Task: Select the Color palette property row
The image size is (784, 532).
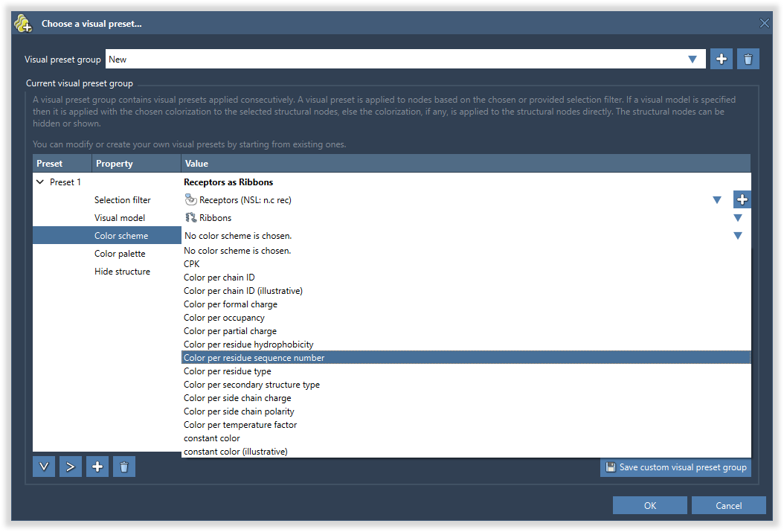Action: (x=120, y=254)
